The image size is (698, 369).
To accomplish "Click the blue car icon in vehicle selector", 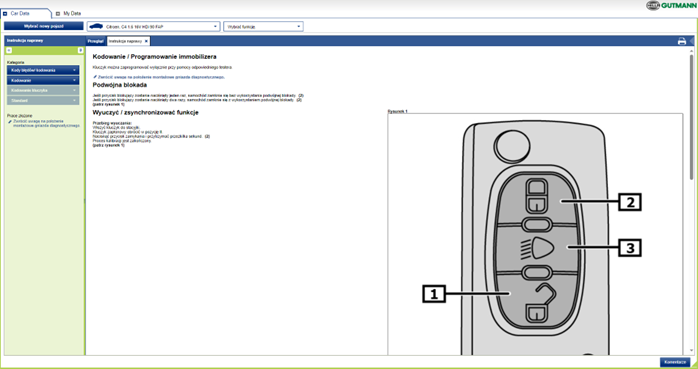I will coord(96,26).
